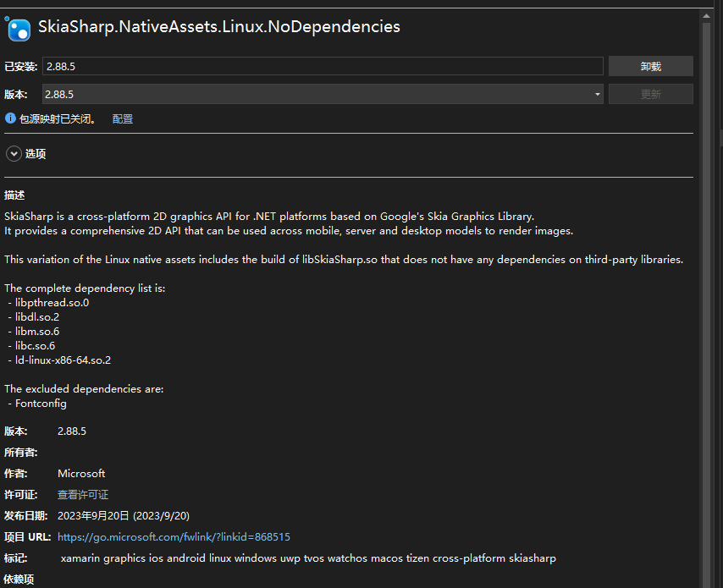Click the 卸载 uninstall button
The image size is (723, 588).
tap(650, 66)
